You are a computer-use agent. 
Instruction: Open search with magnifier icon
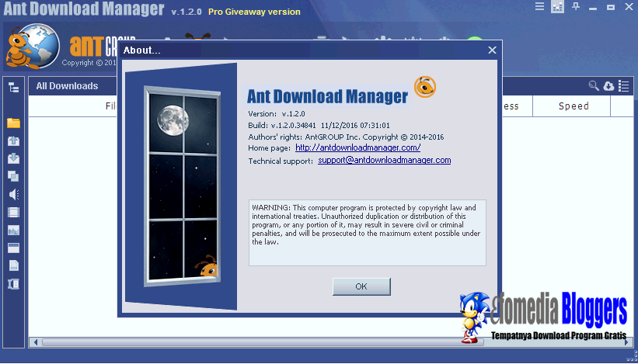coord(594,85)
